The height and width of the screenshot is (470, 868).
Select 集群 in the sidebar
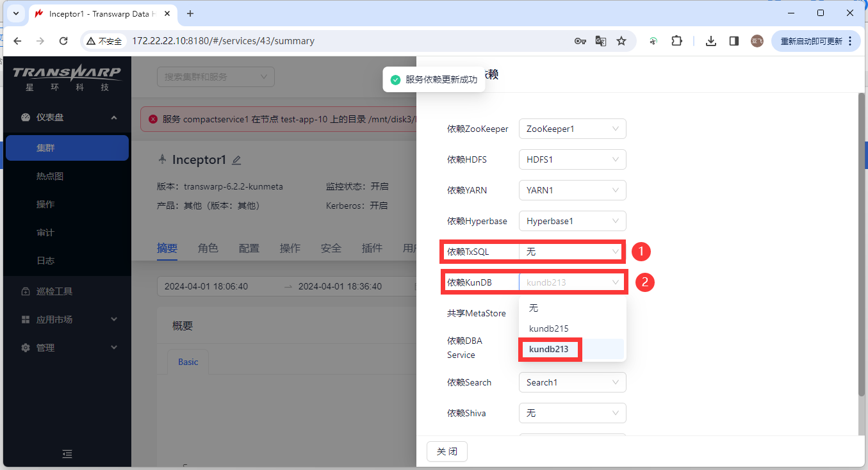point(67,148)
